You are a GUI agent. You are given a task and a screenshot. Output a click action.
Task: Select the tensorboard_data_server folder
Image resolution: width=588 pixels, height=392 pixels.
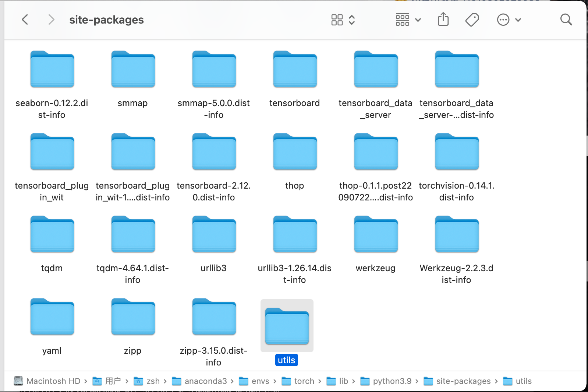point(376,69)
